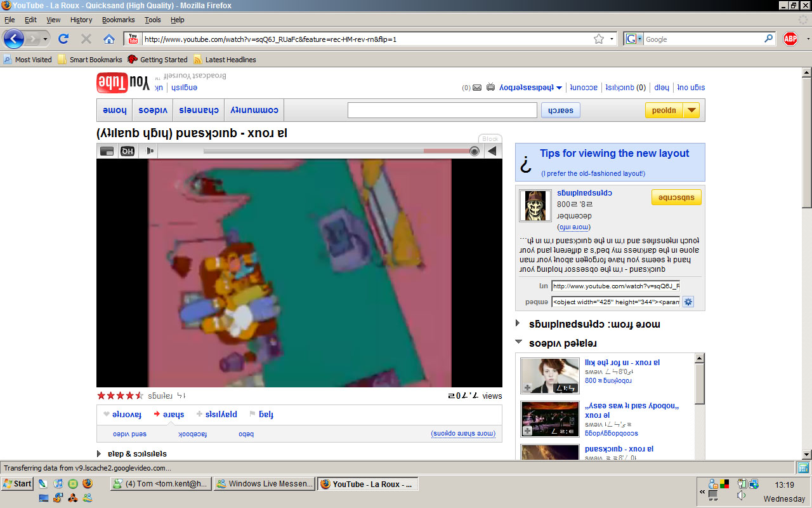Click the bookmark star in address bar
The image size is (812, 508).
tap(599, 39)
